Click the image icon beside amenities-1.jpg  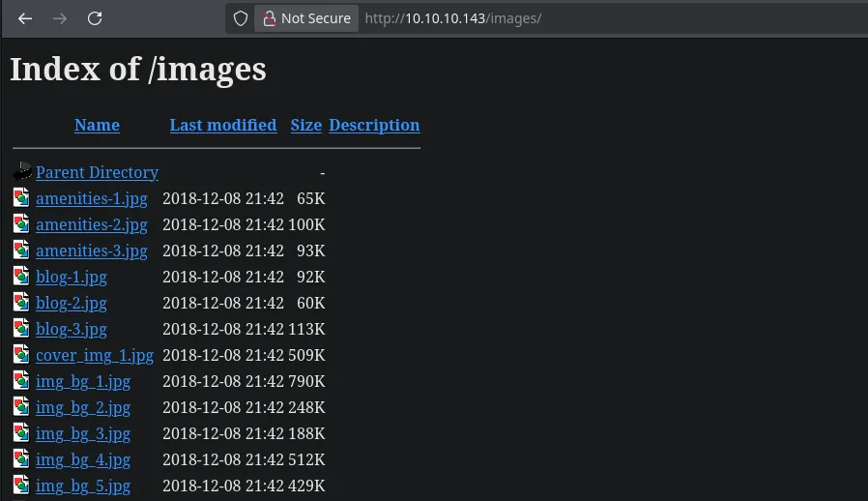tap(21, 198)
